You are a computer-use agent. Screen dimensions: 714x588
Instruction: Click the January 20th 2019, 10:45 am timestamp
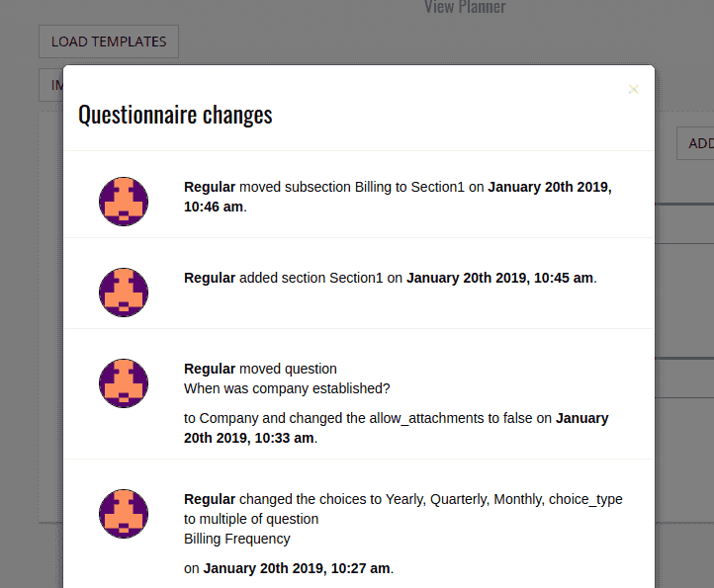pyautogui.click(x=499, y=278)
